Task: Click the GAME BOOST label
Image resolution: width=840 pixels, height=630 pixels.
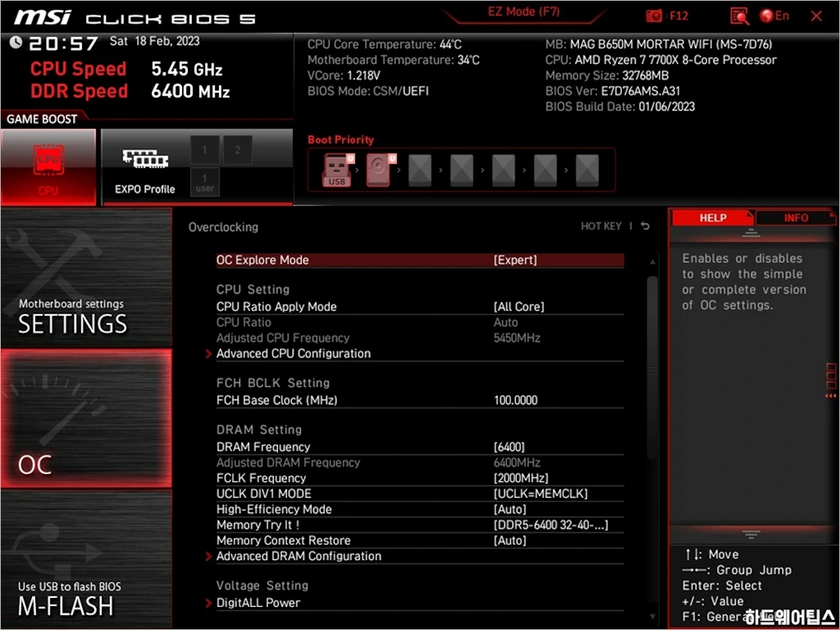Action: (42, 119)
